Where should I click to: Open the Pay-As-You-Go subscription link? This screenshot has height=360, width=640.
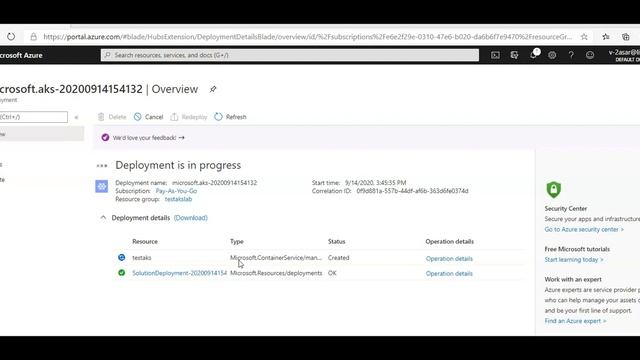(x=176, y=191)
